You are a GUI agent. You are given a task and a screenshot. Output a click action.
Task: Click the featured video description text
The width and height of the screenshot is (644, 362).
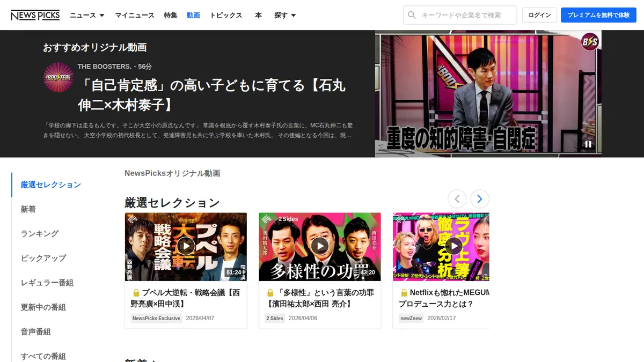point(198,130)
